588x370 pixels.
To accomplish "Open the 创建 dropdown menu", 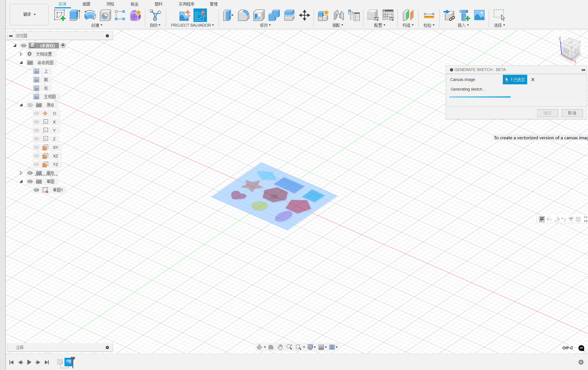I will [x=97, y=25].
